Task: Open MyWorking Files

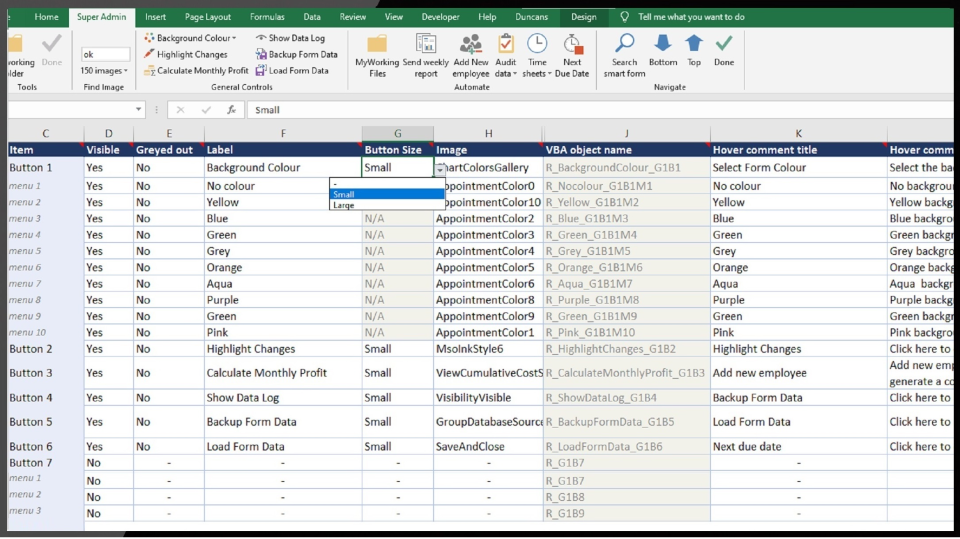Action: coord(377,56)
